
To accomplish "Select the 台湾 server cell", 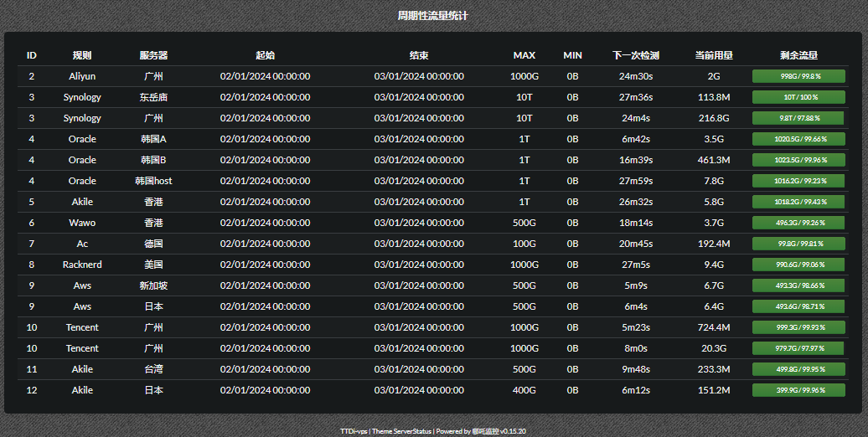I will (x=153, y=369).
